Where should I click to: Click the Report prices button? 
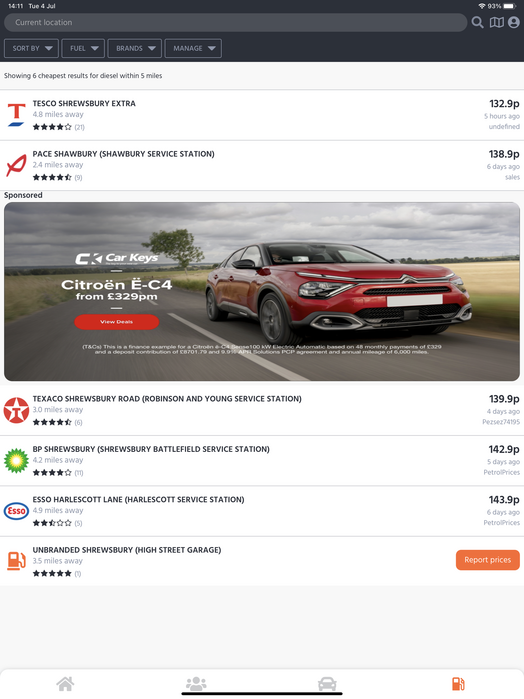click(x=487, y=560)
